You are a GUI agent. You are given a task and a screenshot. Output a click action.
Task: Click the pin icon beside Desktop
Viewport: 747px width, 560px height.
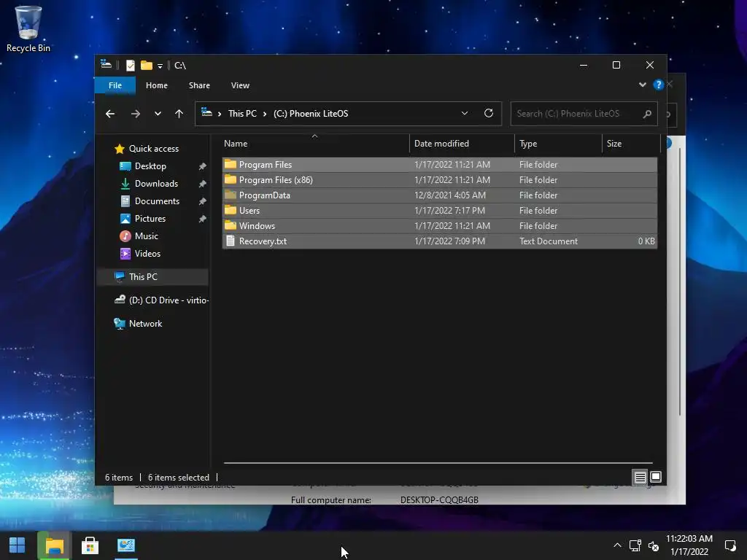pos(202,166)
